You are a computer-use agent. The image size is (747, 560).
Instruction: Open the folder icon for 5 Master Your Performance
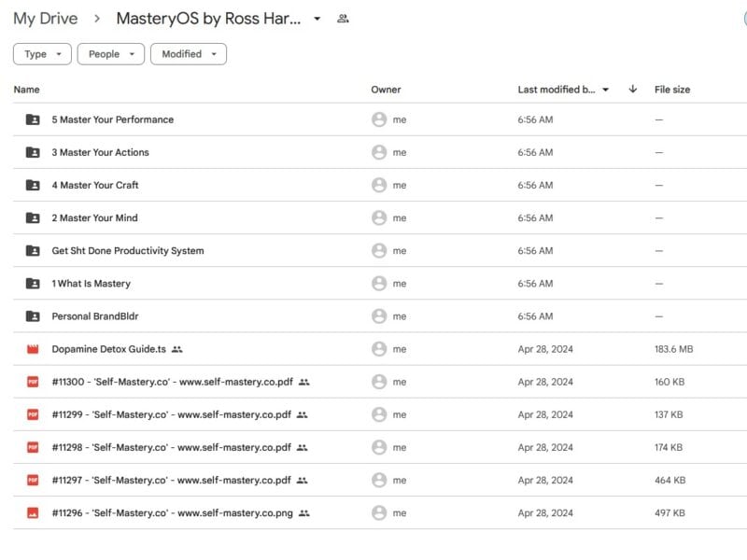coord(33,119)
